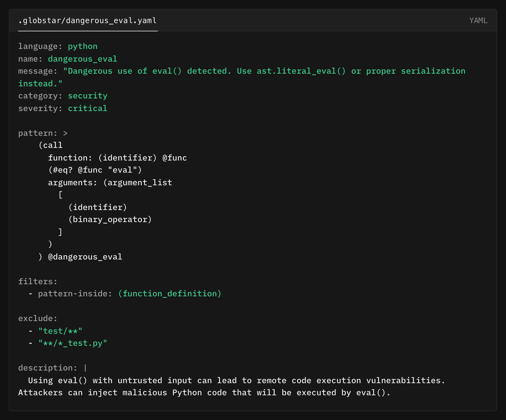
Task: Click the 'exclude:' key
Action: [x=38, y=318]
